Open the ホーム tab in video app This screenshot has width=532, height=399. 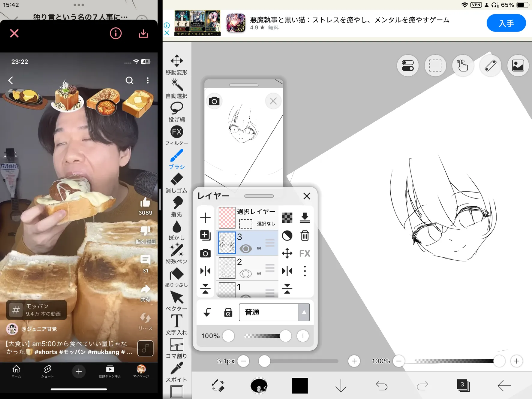[16, 371]
